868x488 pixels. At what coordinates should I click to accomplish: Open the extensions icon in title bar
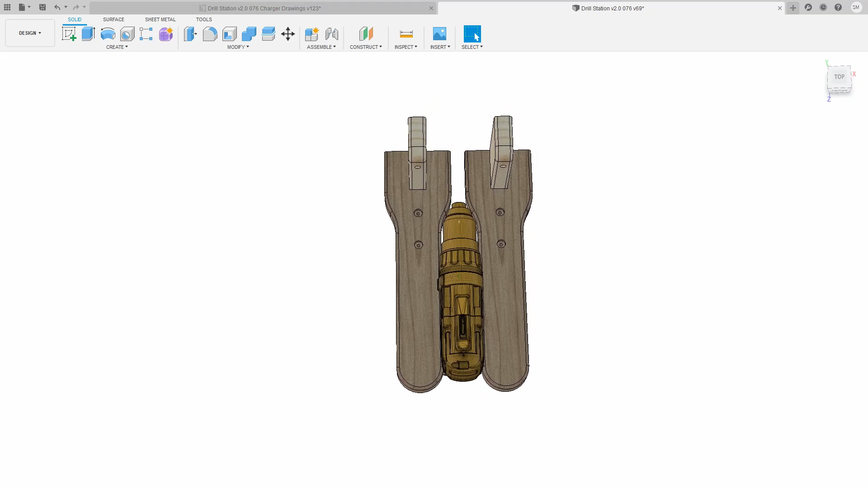pos(808,7)
